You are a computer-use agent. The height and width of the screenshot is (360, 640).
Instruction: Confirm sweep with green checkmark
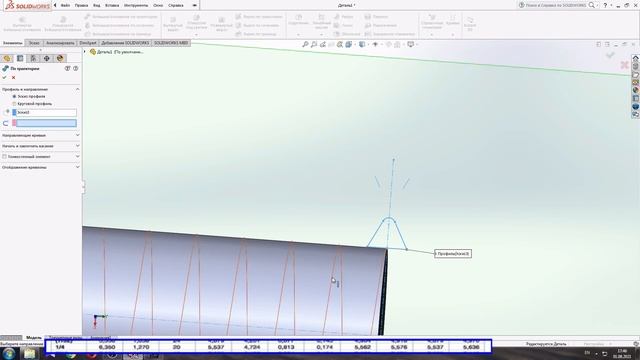(4, 78)
